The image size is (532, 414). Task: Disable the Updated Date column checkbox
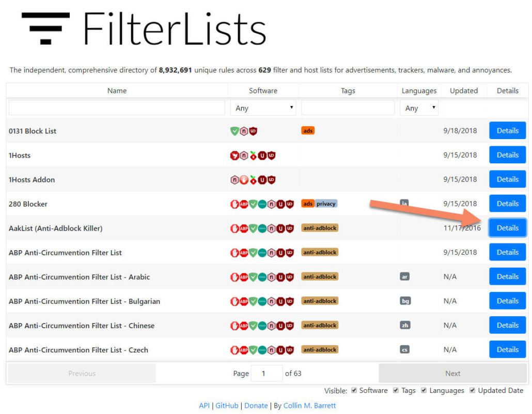(x=473, y=390)
